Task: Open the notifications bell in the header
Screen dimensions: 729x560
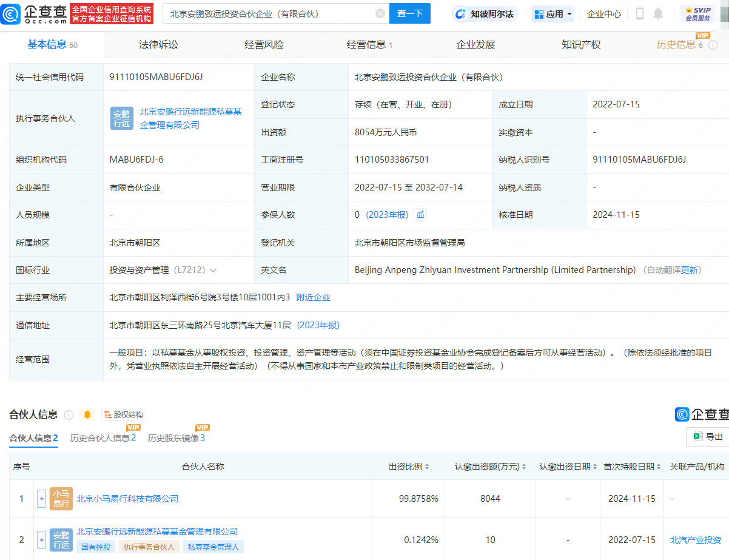Action: pos(658,14)
